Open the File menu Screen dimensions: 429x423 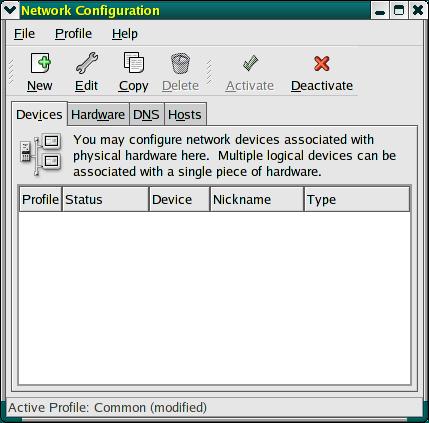(x=24, y=34)
